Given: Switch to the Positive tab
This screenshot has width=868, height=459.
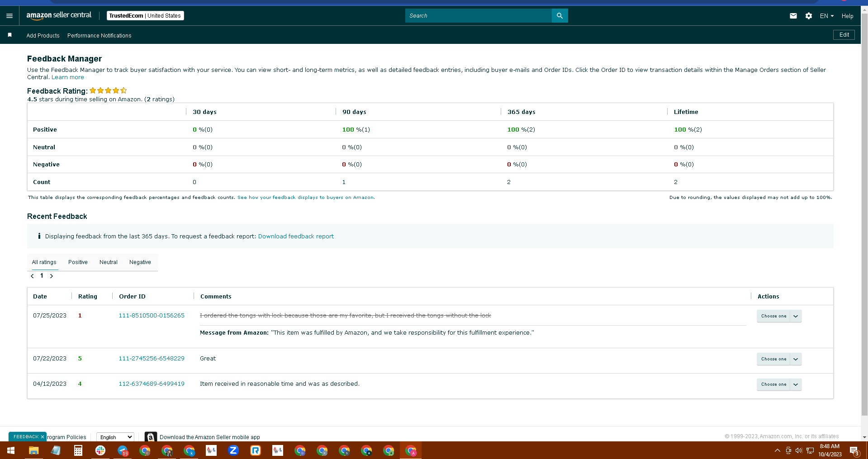Looking at the screenshot, I should coord(78,262).
